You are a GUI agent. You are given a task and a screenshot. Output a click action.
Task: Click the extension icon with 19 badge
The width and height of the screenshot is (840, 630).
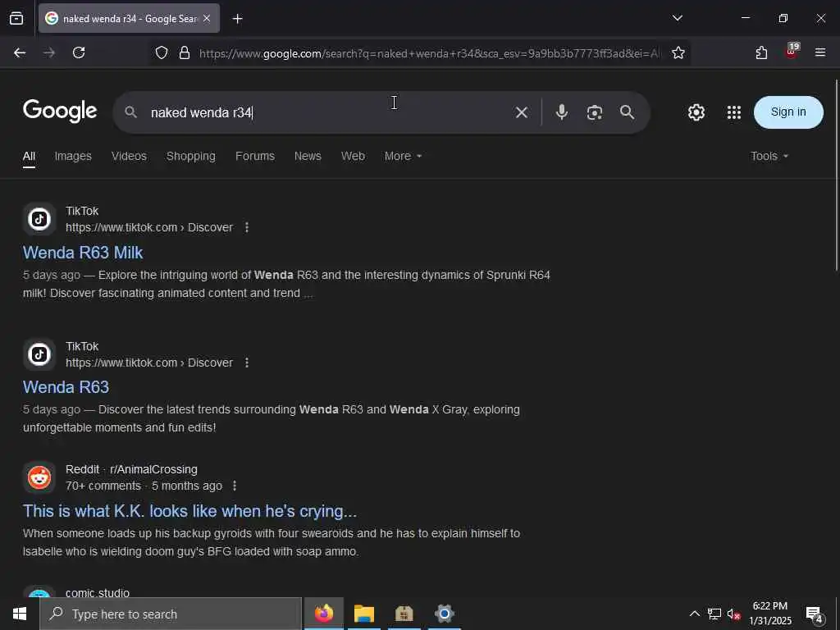pos(792,52)
